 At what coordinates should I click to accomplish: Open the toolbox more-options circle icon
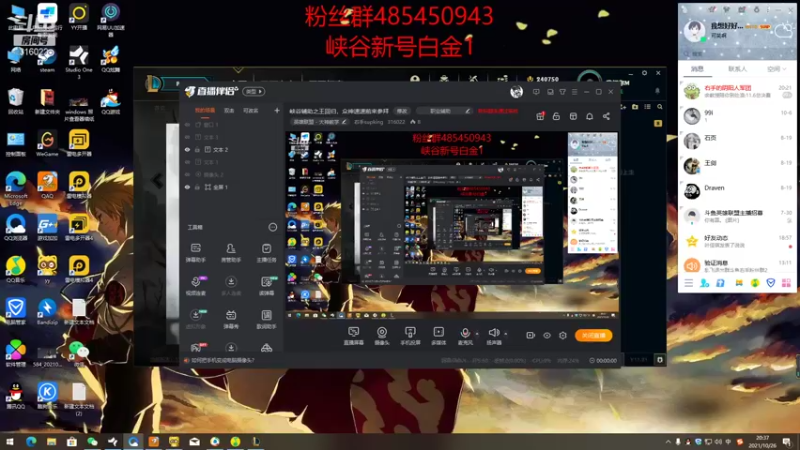click(273, 227)
